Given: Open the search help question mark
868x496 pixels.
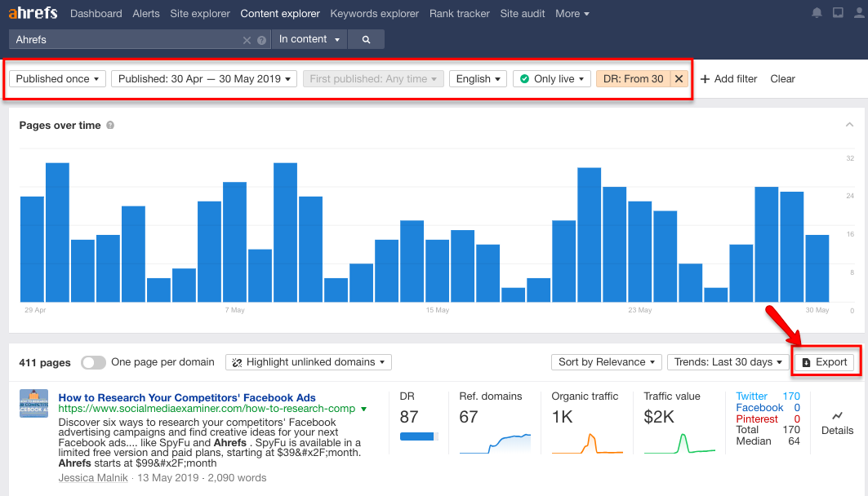Looking at the screenshot, I should (262, 40).
